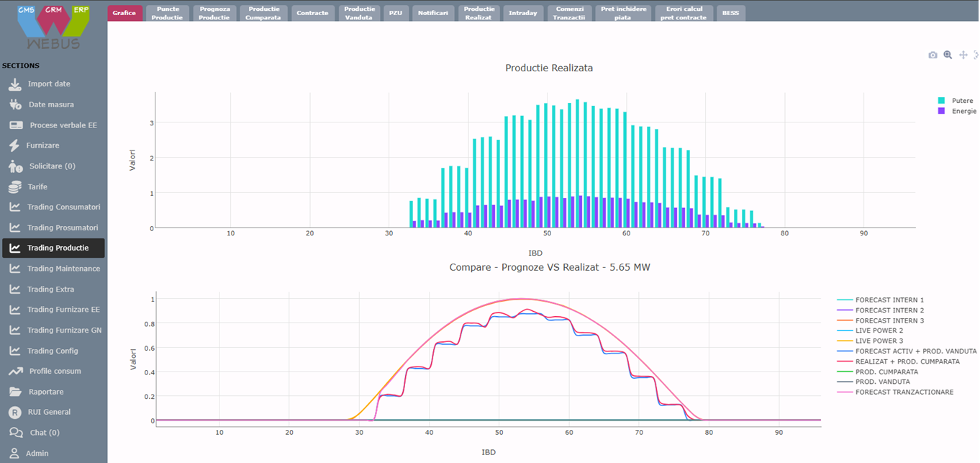Viewport: 980px width, 463px height.
Task: Click the Admin user icon
Action: click(14, 454)
